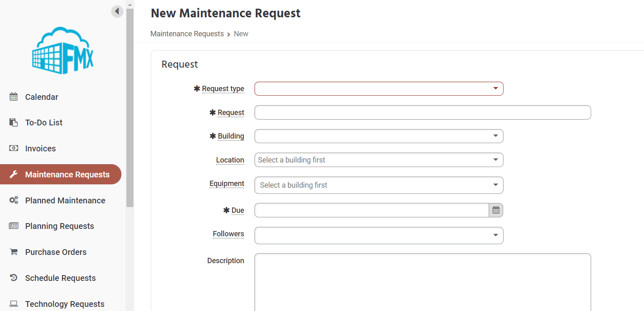
Task: Open the Building dropdown
Action: [x=379, y=136]
